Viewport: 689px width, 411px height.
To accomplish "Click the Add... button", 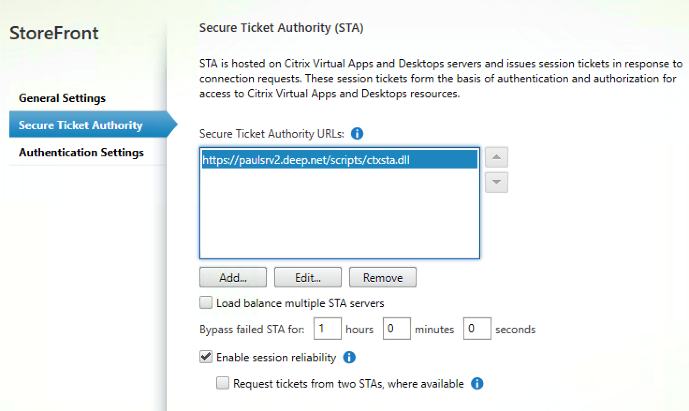I will (x=231, y=277).
